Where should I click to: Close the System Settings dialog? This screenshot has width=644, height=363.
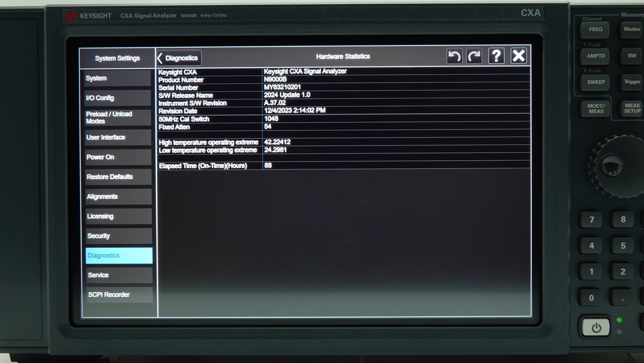click(518, 56)
